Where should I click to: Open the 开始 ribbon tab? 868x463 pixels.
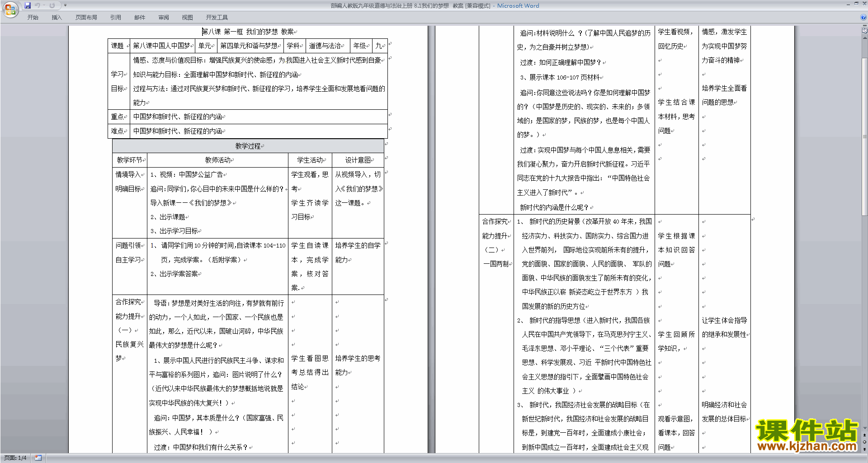(x=33, y=18)
